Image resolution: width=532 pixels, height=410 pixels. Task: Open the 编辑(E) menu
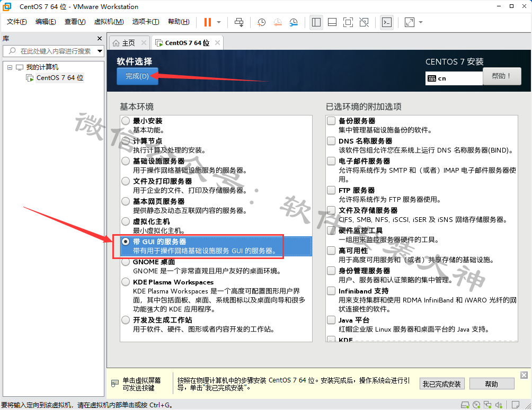click(x=46, y=22)
